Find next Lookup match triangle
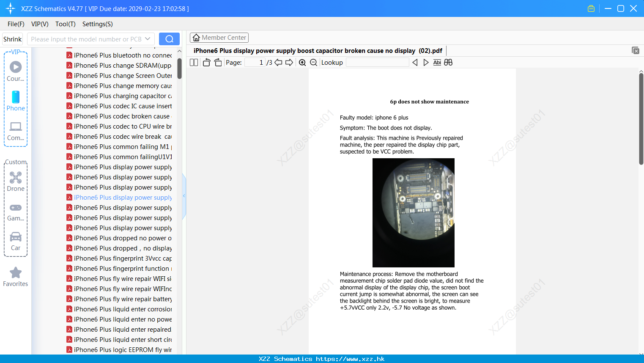Image resolution: width=644 pixels, height=363 pixels. click(426, 62)
